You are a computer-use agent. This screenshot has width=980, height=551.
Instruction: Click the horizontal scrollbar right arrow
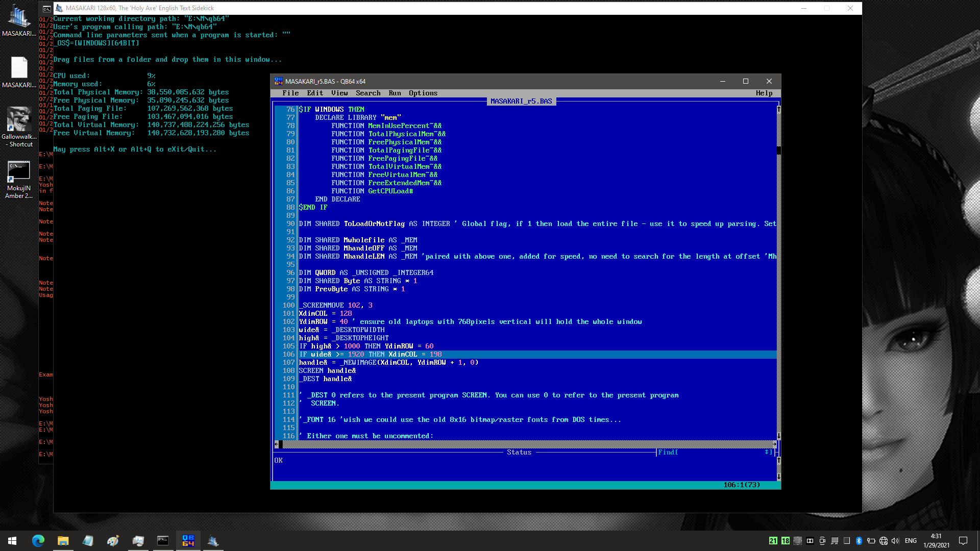point(774,444)
